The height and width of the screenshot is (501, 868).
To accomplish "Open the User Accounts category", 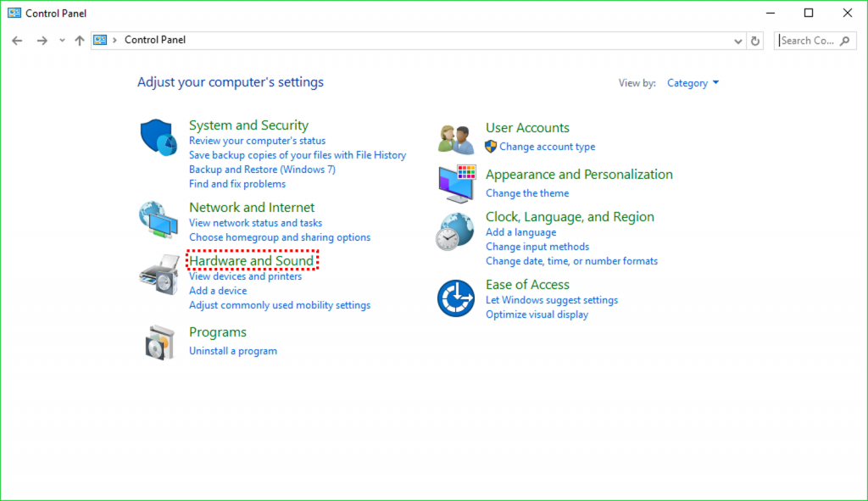I will point(527,127).
